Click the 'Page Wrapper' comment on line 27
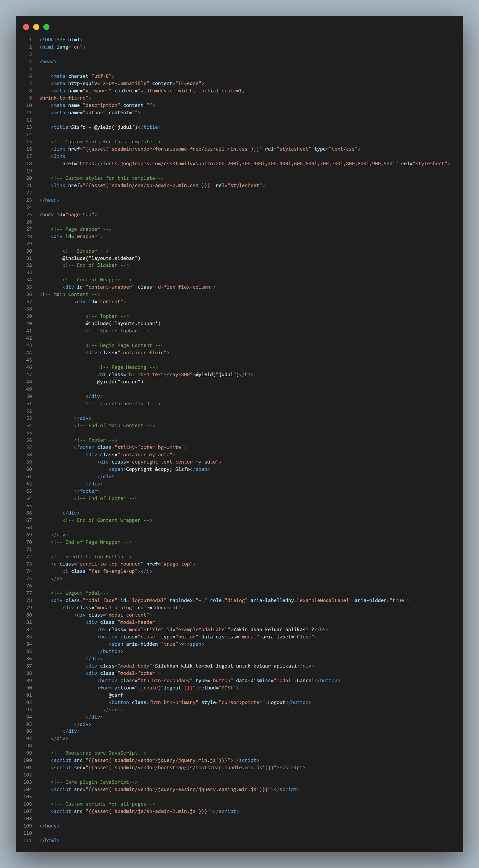This screenshot has width=479, height=868. 81,229
